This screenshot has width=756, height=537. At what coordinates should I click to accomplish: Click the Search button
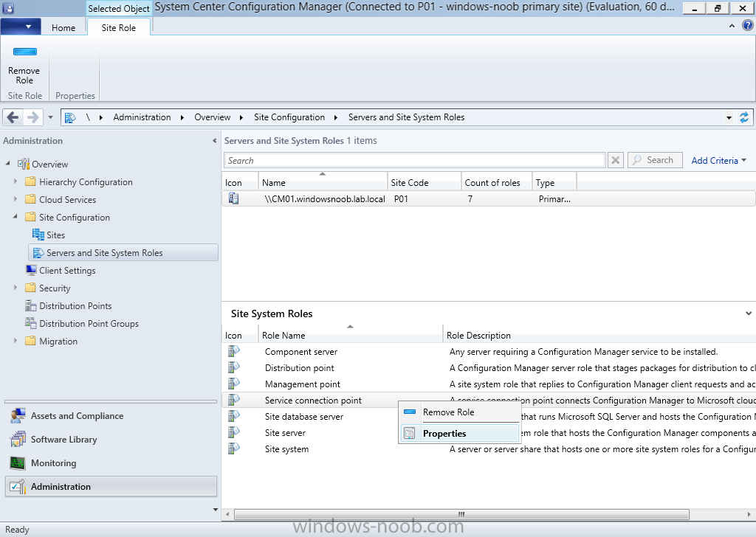coord(655,160)
